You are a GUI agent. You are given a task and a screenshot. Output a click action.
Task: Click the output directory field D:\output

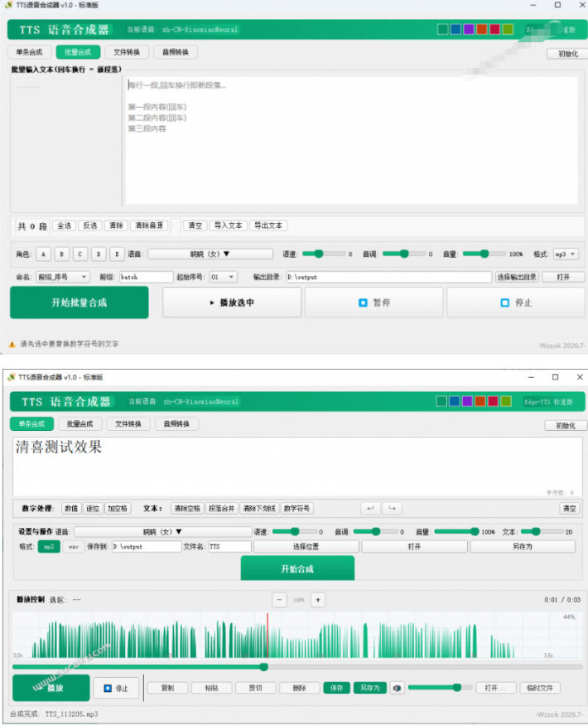(x=388, y=277)
